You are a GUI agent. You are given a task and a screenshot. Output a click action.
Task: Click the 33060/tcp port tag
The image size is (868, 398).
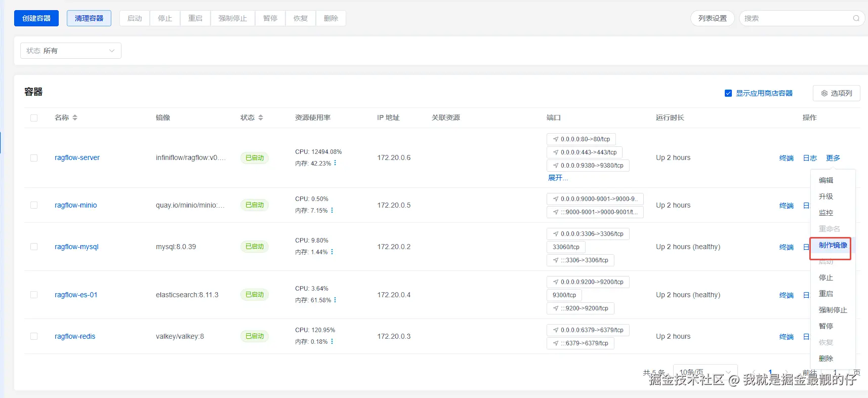point(566,247)
